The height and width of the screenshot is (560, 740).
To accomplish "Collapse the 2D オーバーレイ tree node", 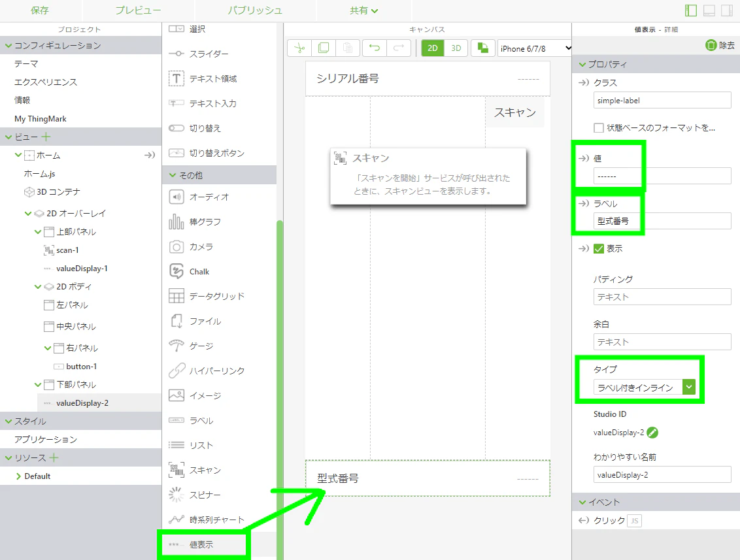I will 28,213.
